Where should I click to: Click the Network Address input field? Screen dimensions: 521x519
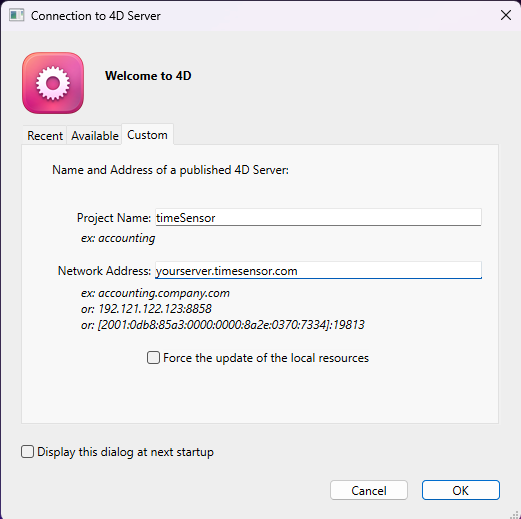318,270
